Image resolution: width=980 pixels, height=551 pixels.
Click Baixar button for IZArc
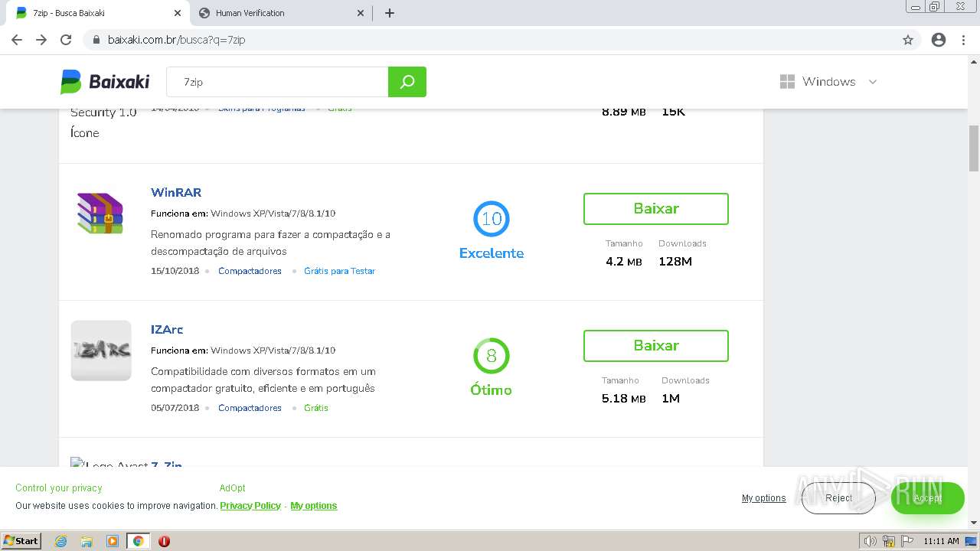click(x=656, y=346)
